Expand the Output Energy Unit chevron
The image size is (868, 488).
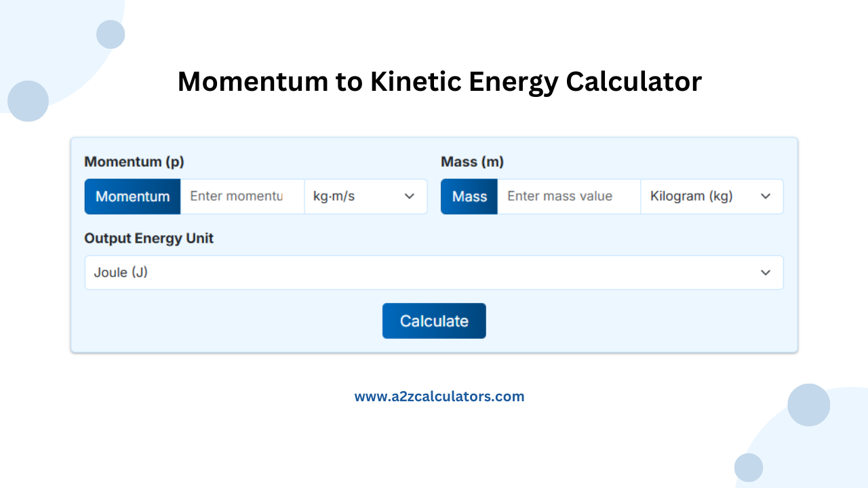click(766, 272)
